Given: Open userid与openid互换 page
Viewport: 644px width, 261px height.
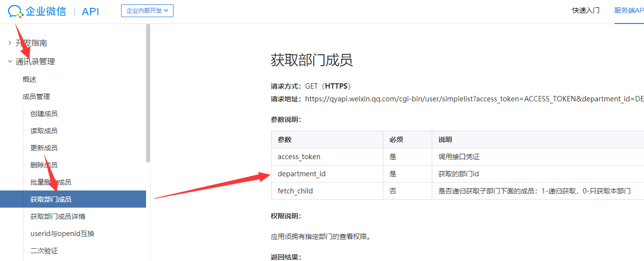Looking at the screenshot, I should point(62,234).
